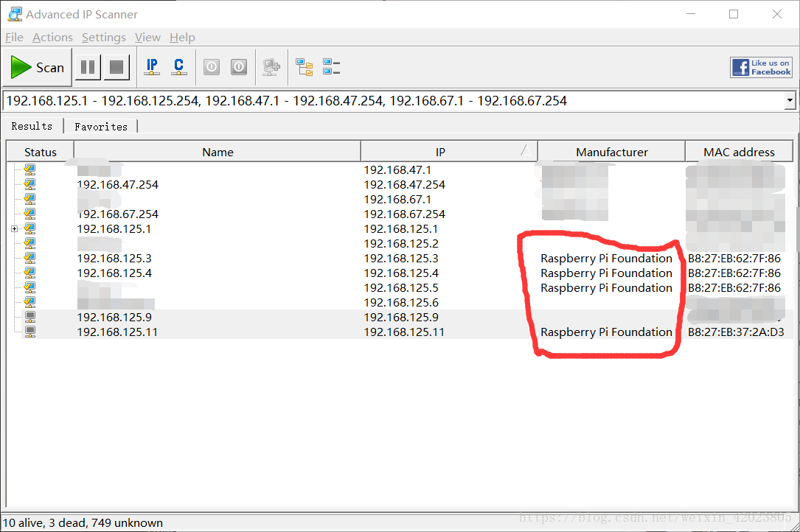The width and height of the screenshot is (800, 532).
Task: Click status icon of 192.168.47.254 row
Action: (30, 184)
